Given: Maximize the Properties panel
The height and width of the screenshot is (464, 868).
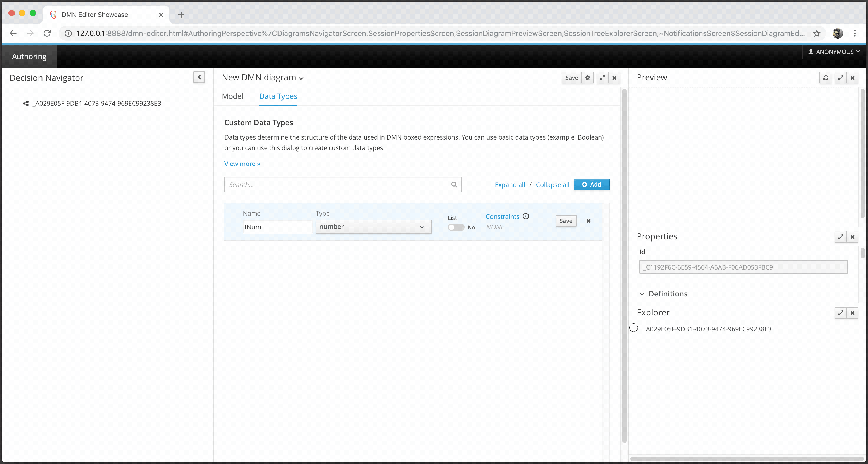Looking at the screenshot, I should (841, 237).
